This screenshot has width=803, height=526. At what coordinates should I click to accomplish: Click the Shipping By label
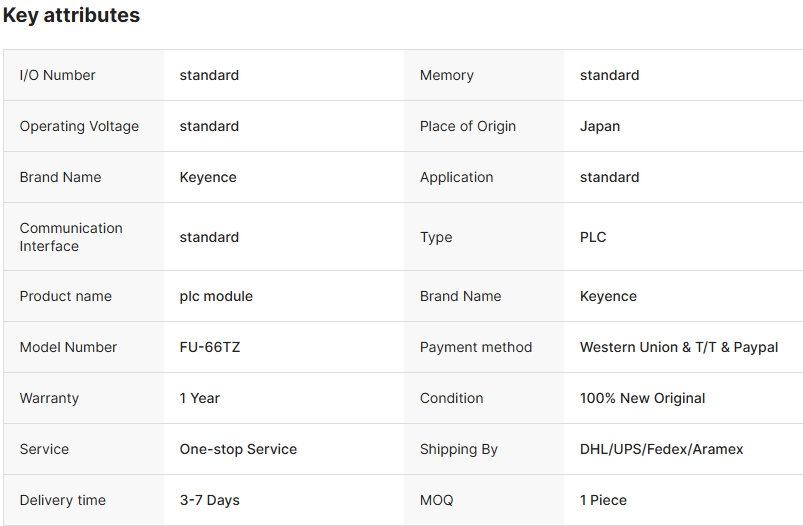click(459, 449)
